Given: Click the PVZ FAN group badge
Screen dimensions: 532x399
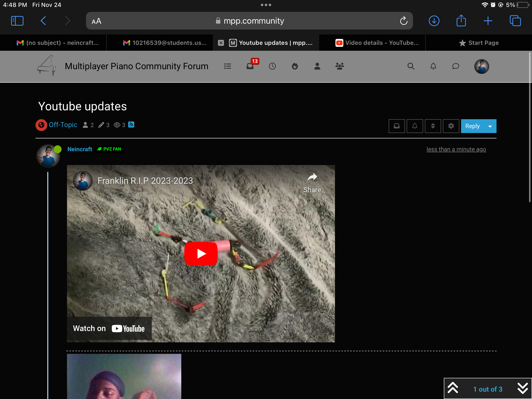Looking at the screenshot, I should [x=109, y=149].
